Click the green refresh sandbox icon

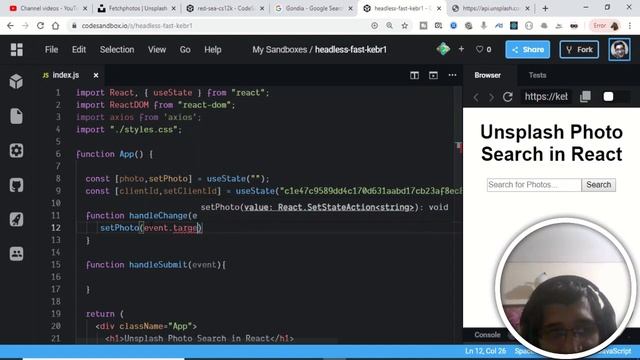click(x=443, y=49)
